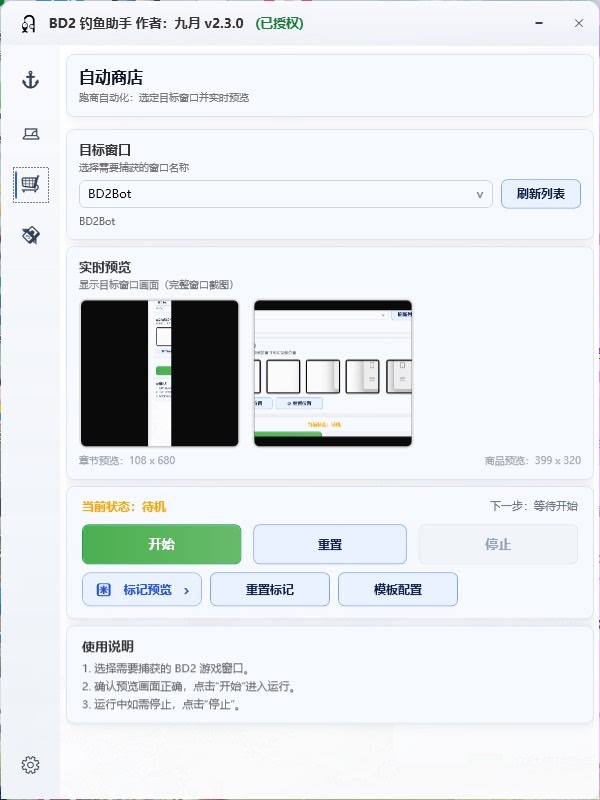
Task: Expand the 标记预览 chevron arrow
Action: click(x=186, y=590)
